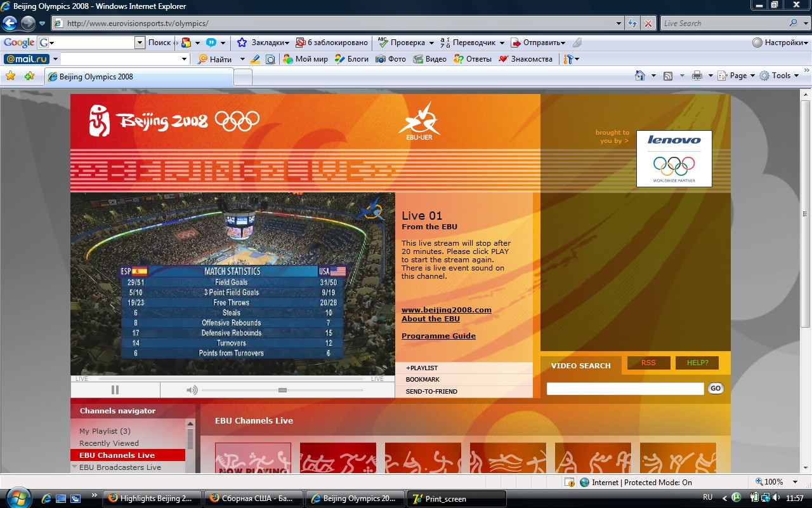The height and width of the screenshot is (508, 812).
Task: Open the Переводчик translator menu
Action: [x=473, y=43]
